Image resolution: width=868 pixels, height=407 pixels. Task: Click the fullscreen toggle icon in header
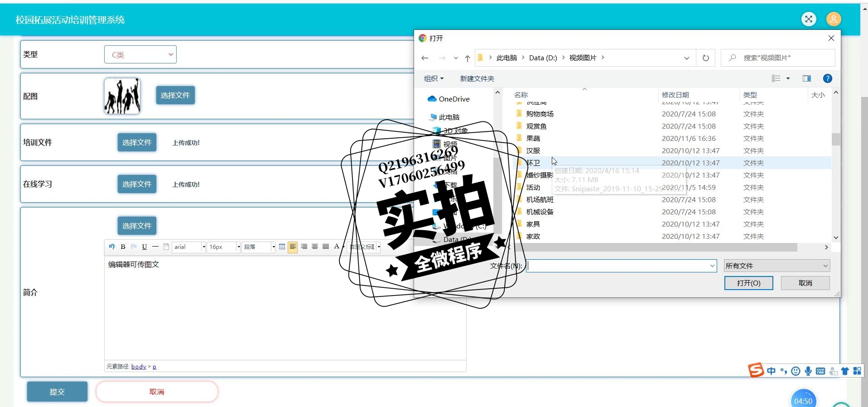coord(809,19)
